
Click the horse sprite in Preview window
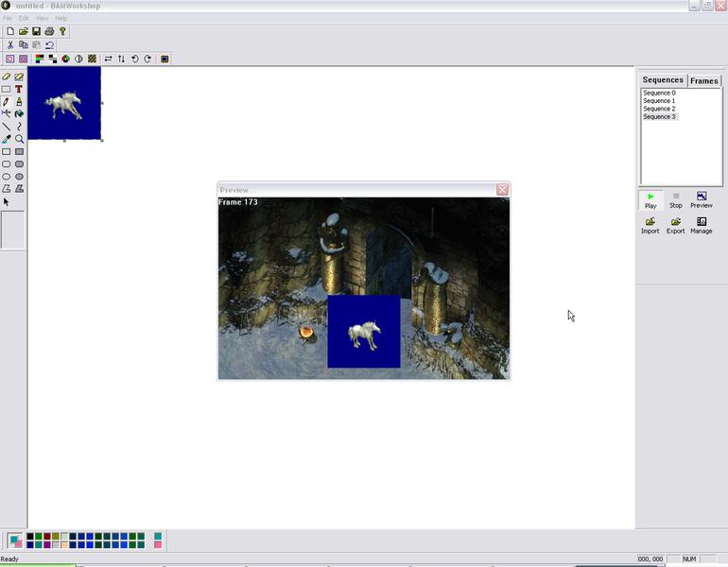click(x=364, y=335)
